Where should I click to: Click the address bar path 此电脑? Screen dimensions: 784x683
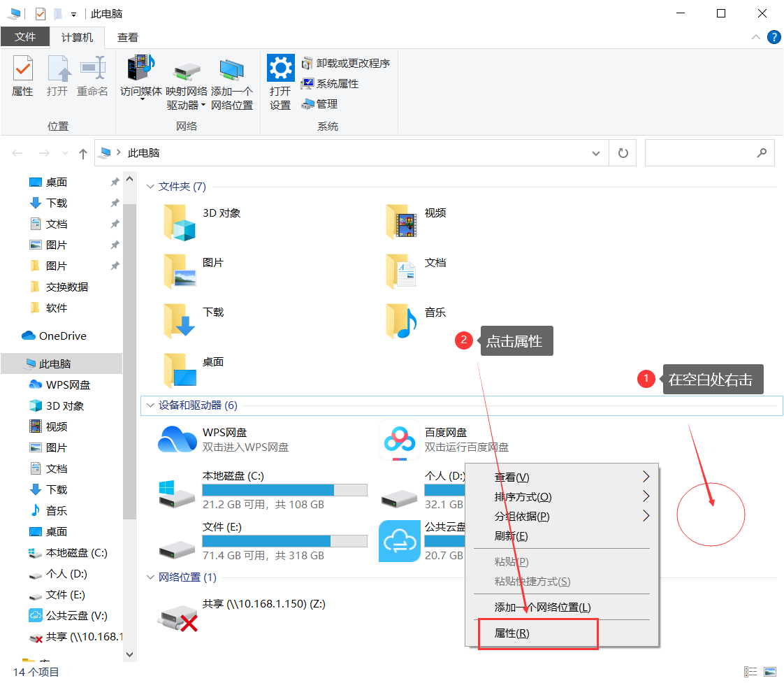143,153
